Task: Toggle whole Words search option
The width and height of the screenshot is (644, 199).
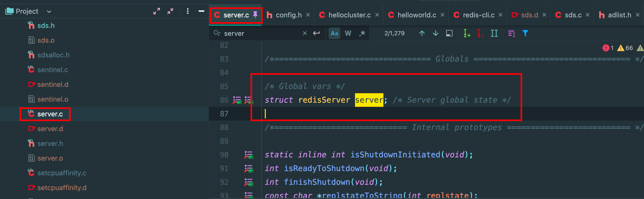Action: [348, 33]
